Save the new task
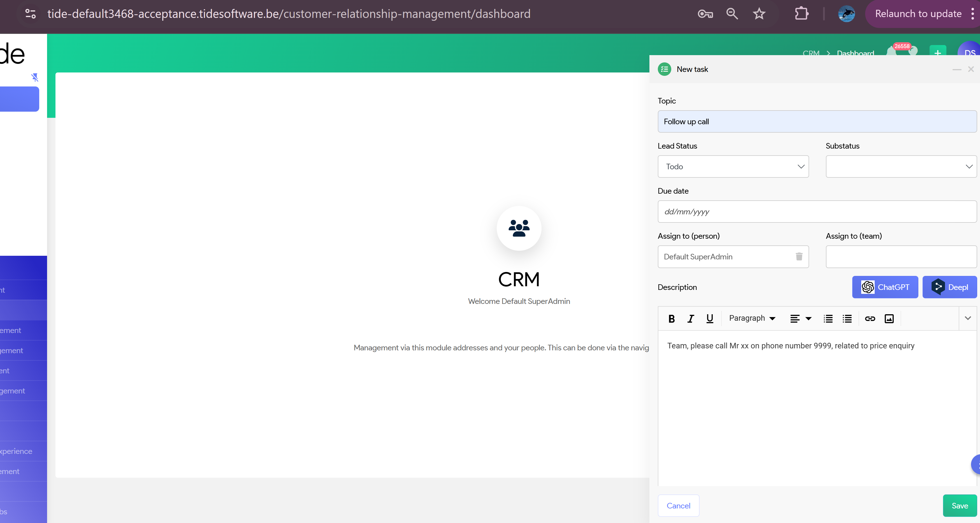The image size is (980, 523). tap(960, 506)
